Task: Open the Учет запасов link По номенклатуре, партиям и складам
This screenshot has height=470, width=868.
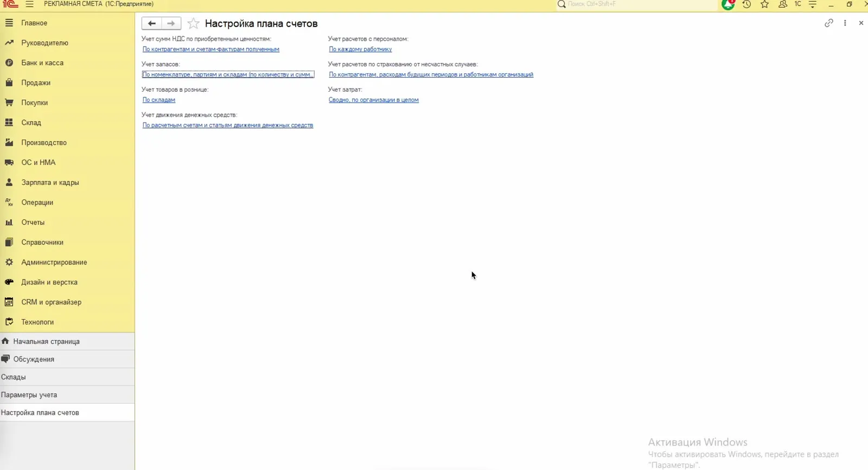Action: [x=228, y=74]
